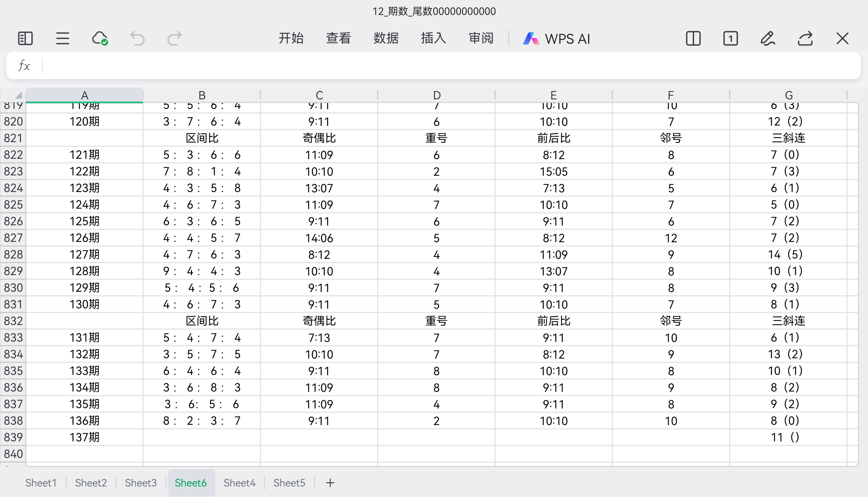Select column D header
Viewport: 868px width, 497px height.
(x=436, y=95)
